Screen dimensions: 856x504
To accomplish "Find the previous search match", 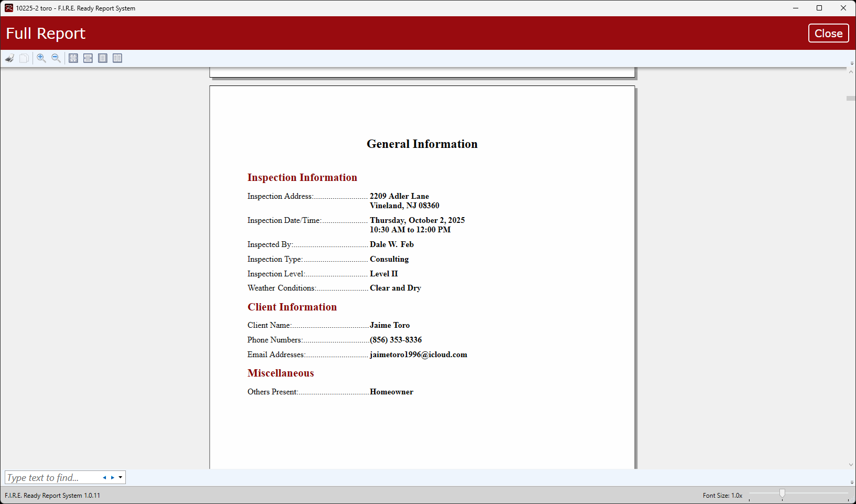I will point(104,477).
